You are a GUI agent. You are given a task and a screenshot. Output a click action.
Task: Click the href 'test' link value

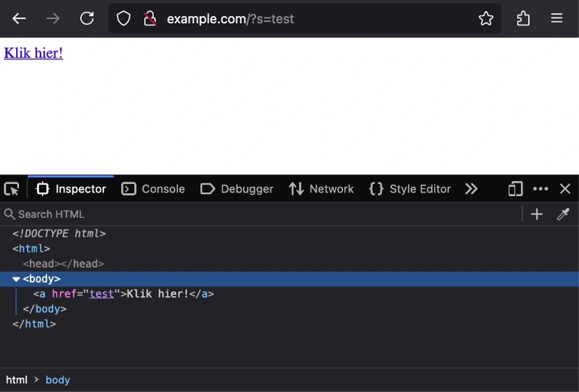(x=101, y=294)
